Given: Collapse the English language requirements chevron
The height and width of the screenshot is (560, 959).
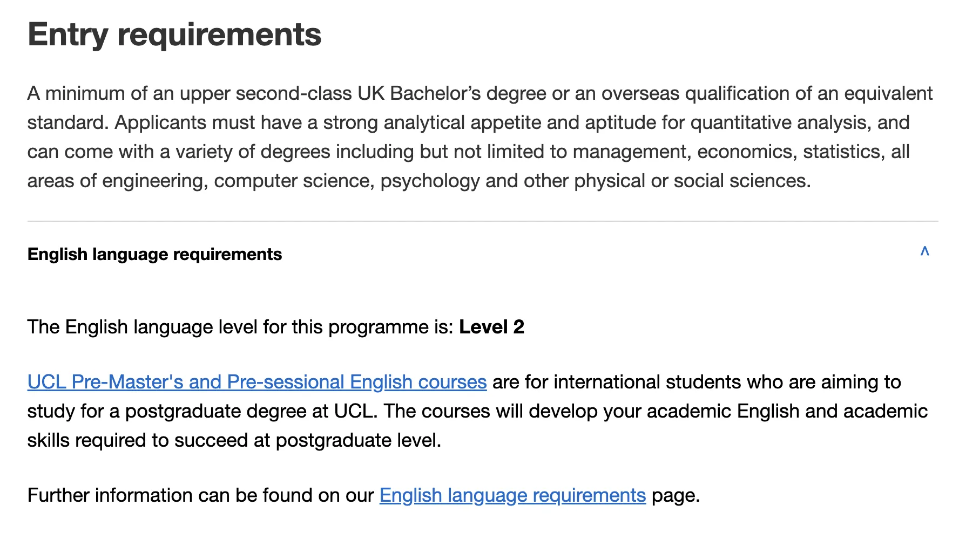Looking at the screenshot, I should pos(924,251).
